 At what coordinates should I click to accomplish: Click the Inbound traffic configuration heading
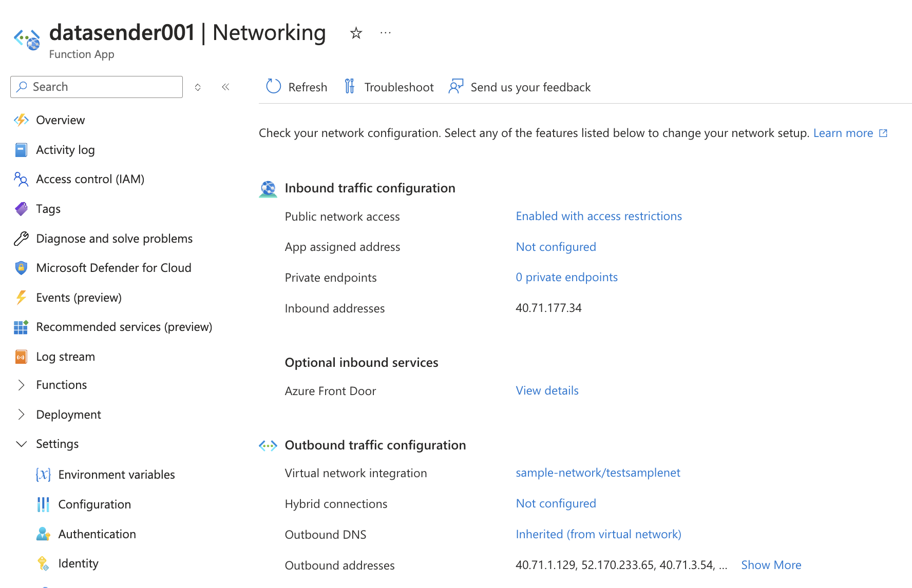click(370, 188)
